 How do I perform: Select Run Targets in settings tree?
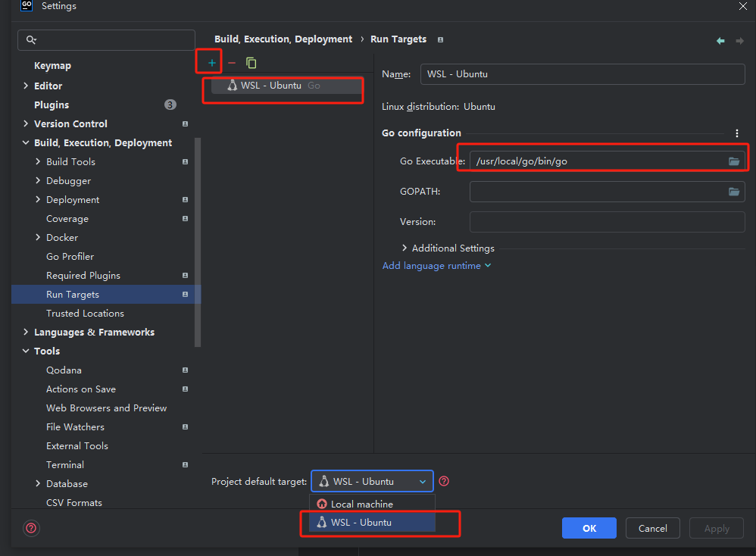pyautogui.click(x=105, y=294)
